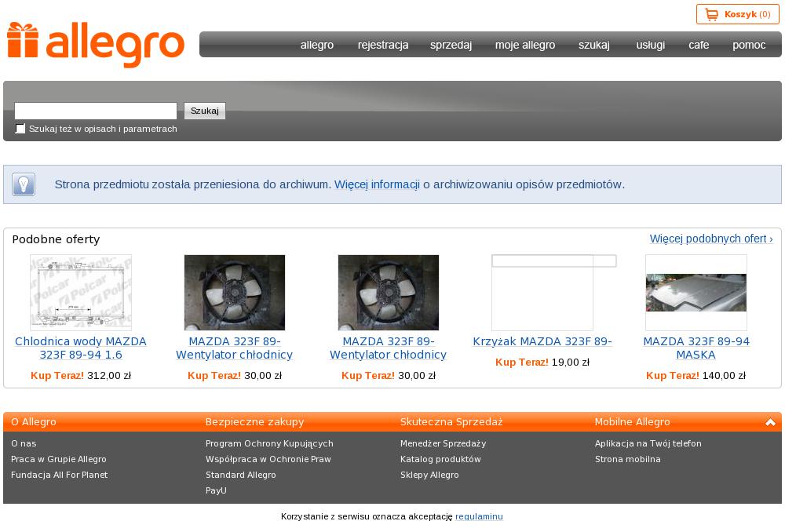Viewport: 785px width, 532px height.
Task: Click the '140,00 zł' price
Action: pos(724,375)
